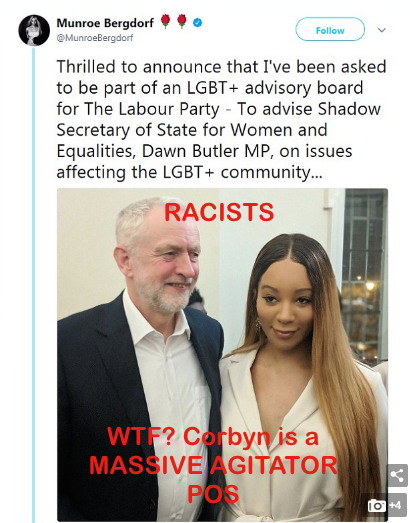This screenshot has height=523, width=410.
Task: Click the second red rose emoji
Action: pos(182,21)
